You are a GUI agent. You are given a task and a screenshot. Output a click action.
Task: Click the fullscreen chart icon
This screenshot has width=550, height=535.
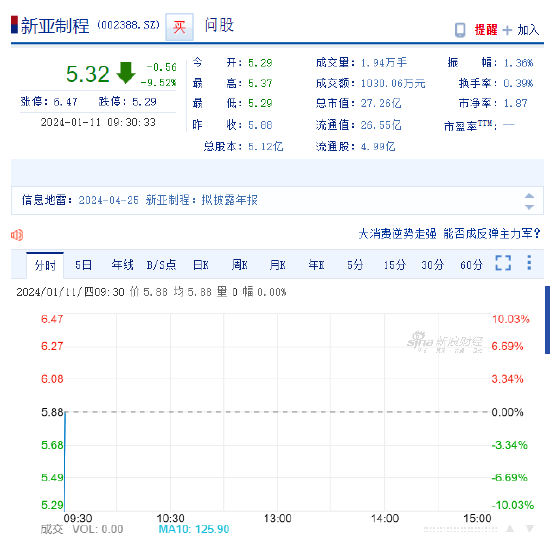click(x=503, y=263)
